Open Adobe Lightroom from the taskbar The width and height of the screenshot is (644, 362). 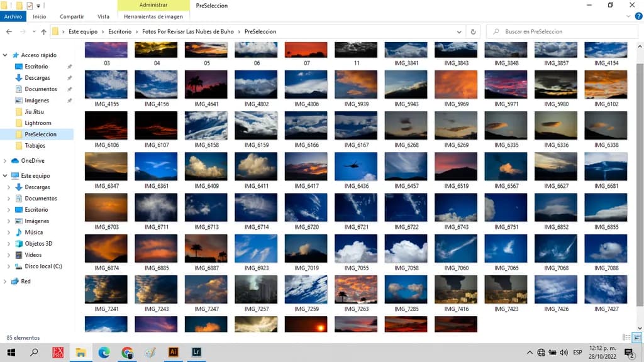196,352
